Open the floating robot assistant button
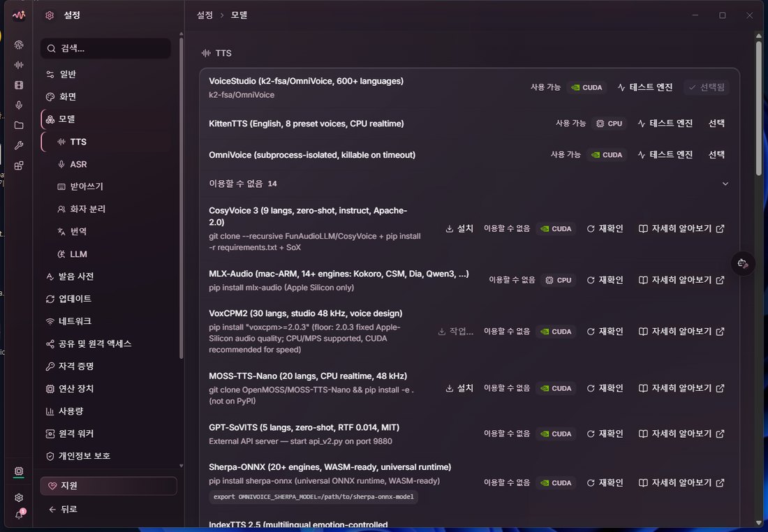 pos(743,263)
